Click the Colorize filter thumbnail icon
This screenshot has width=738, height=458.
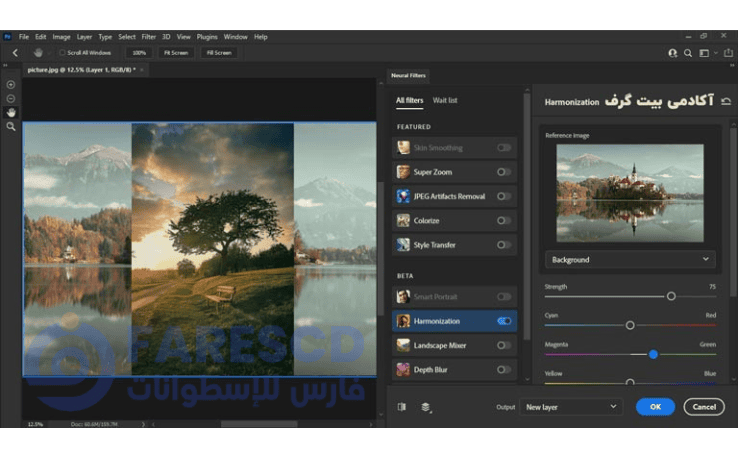coord(403,220)
